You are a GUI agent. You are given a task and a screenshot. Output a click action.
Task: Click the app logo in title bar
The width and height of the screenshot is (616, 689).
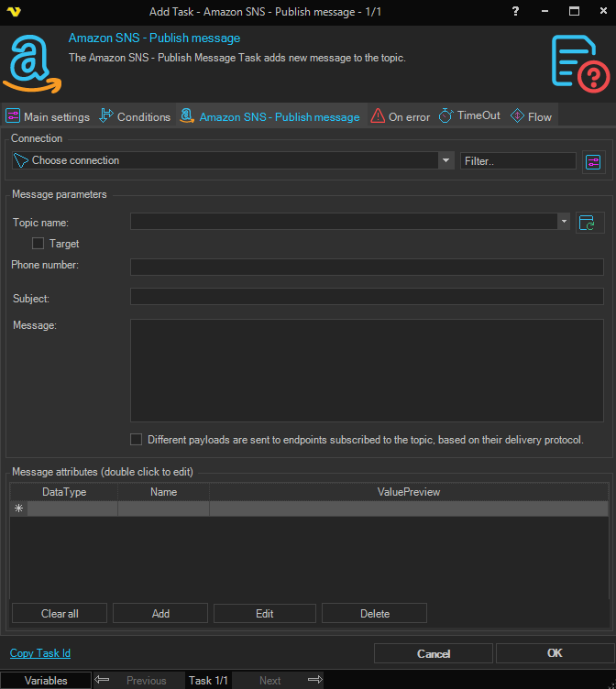13,11
